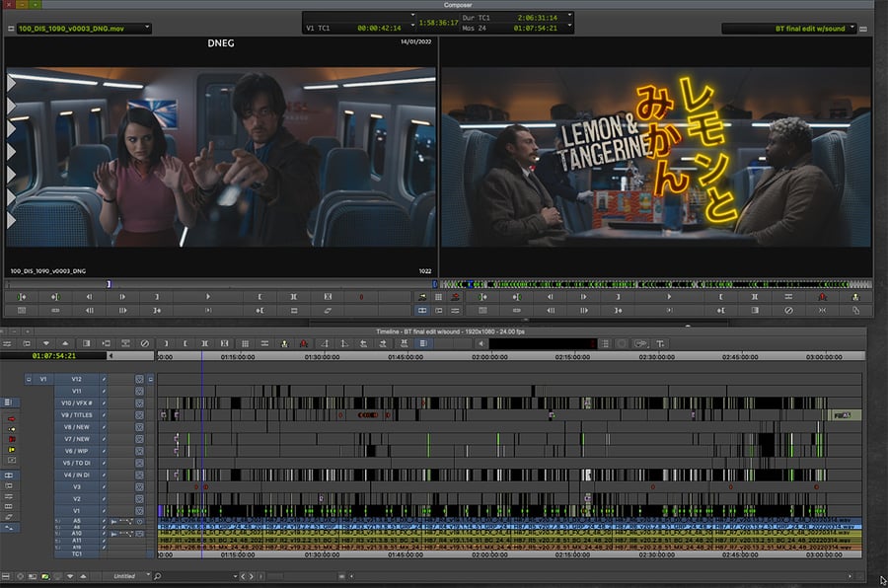This screenshot has width=888, height=588.
Task: Open the timeline Find magnifier
Action: pyautogui.click(x=158, y=577)
